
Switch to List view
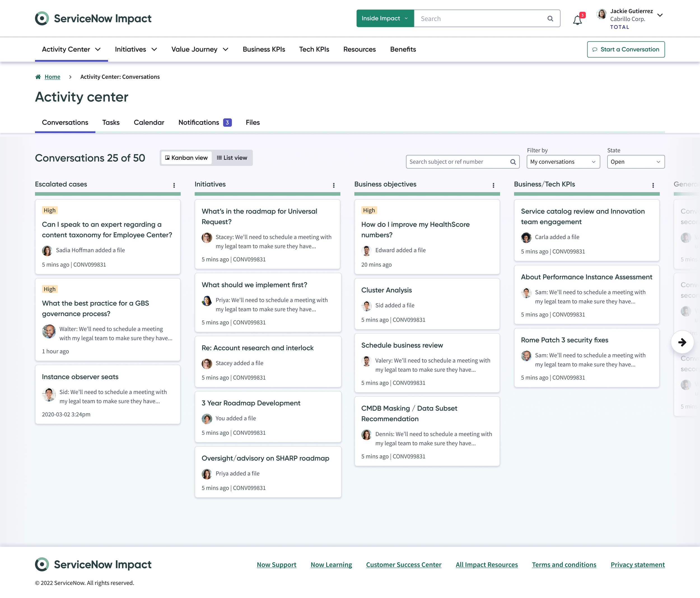[x=232, y=158]
